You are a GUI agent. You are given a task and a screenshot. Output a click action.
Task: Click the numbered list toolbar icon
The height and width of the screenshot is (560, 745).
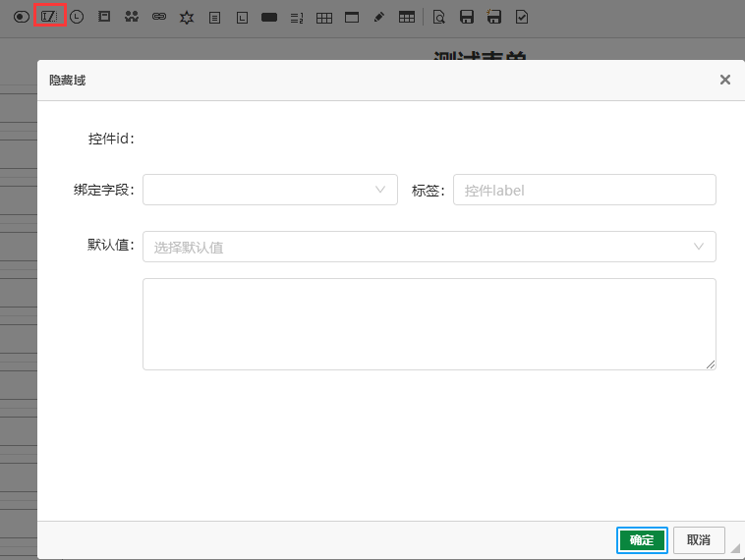click(297, 18)
